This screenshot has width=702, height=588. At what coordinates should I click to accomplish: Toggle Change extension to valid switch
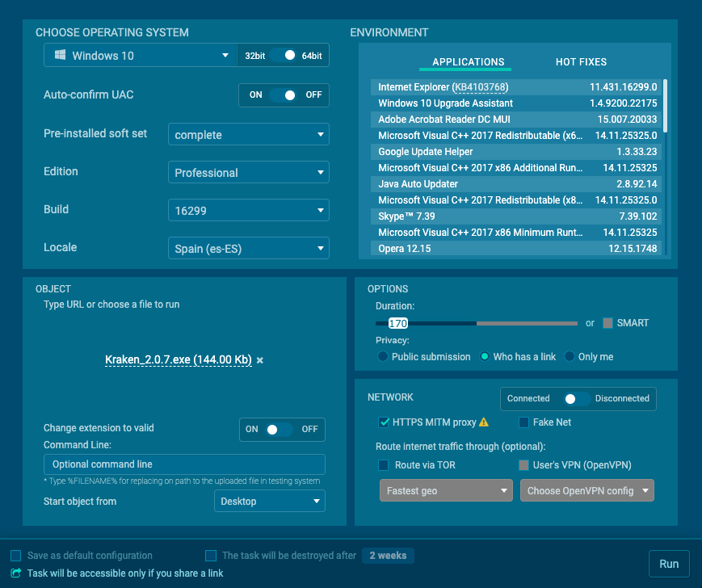pyautogui.click(x=279, y=430)
